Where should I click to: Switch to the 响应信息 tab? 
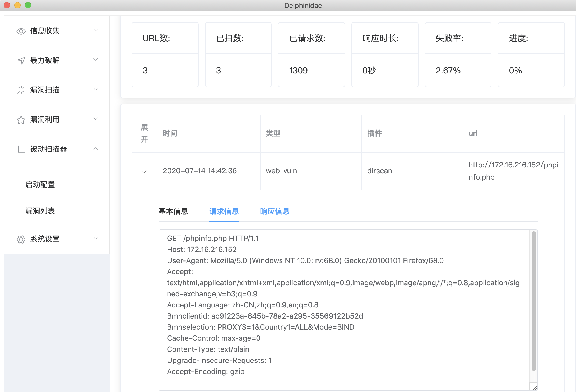point(275,211)
